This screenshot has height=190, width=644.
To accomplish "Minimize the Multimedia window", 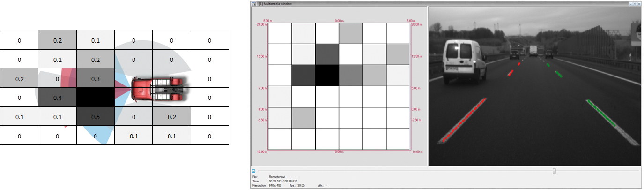I will click(631, 3).
